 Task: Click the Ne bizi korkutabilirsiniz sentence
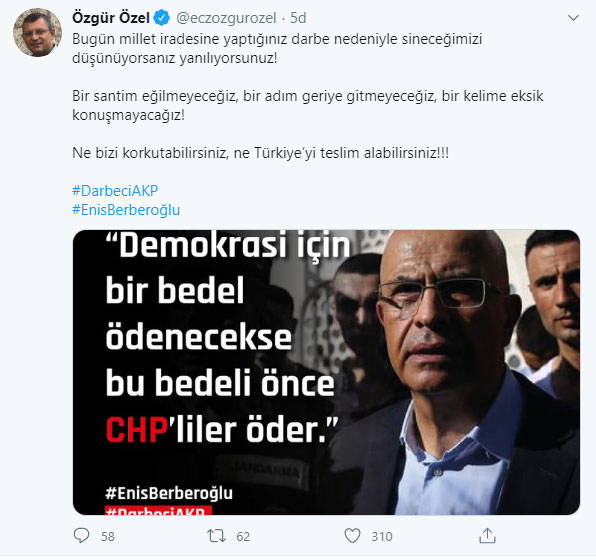[x=260, y=153]
